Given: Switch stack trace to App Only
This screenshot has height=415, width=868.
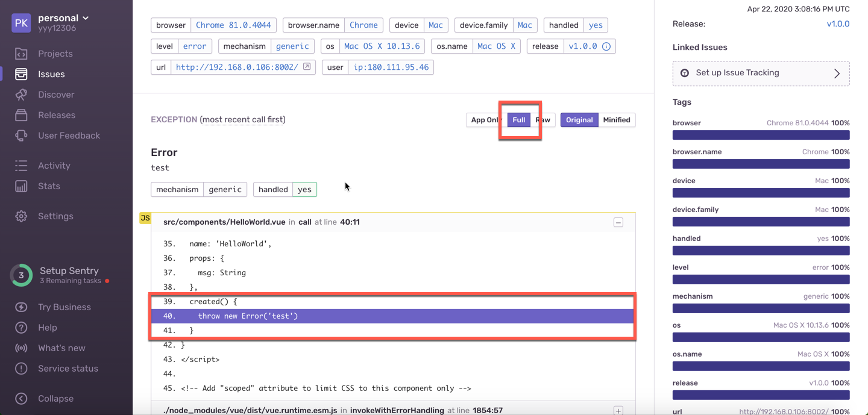Looking at the screenshot, I should click(x=484, y=120).
